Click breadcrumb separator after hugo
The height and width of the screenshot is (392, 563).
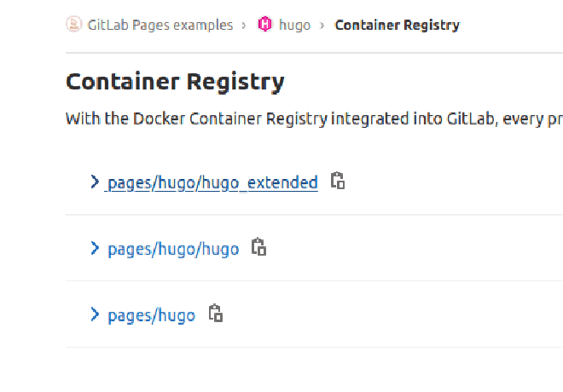[322, 26]
